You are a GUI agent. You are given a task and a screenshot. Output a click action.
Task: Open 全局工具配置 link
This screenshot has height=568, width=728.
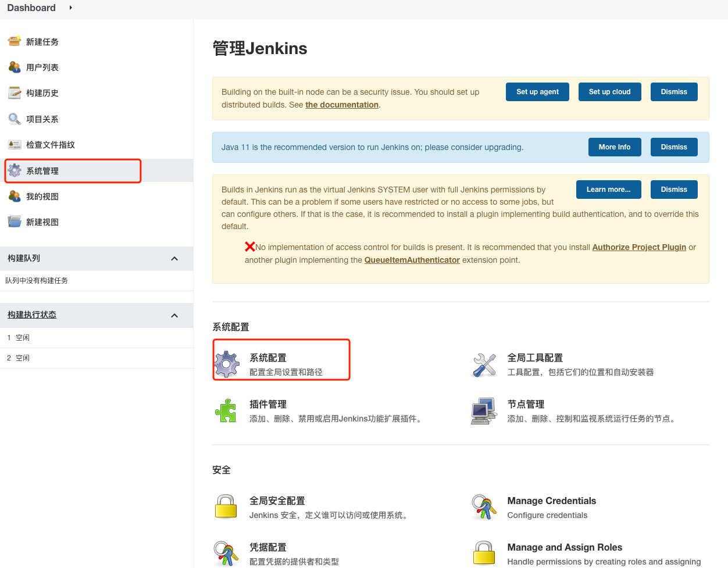coord(535,358)
